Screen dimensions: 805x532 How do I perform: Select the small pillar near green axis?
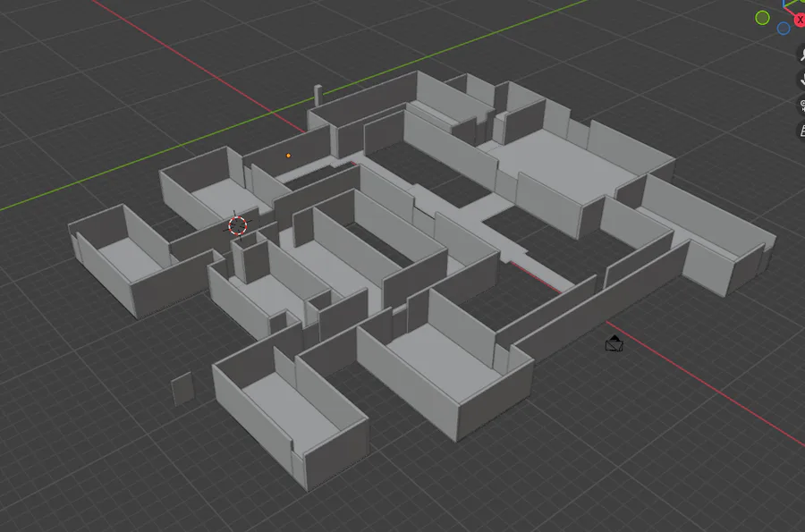click(x=318, y=96)
